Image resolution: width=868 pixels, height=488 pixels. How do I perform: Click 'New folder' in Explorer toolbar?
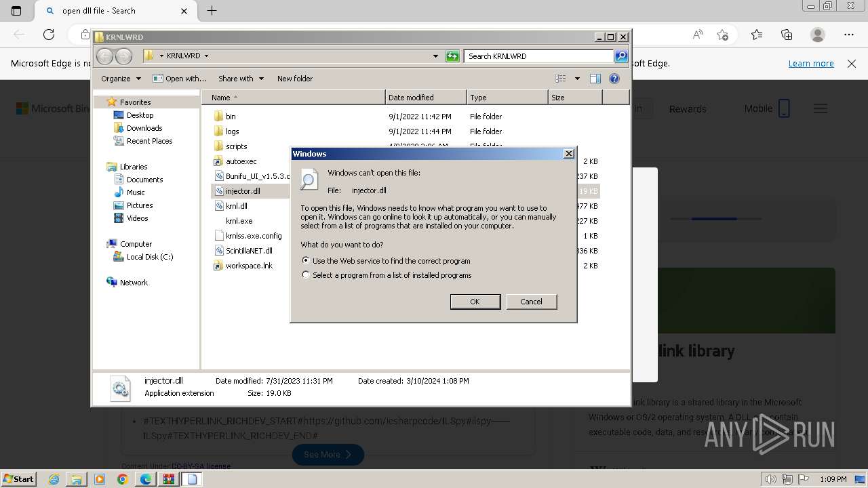coord(295,79)
